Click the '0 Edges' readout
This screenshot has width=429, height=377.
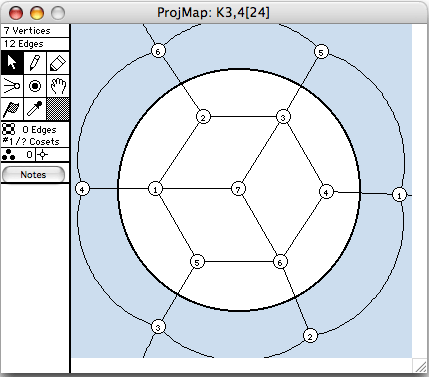39,129
